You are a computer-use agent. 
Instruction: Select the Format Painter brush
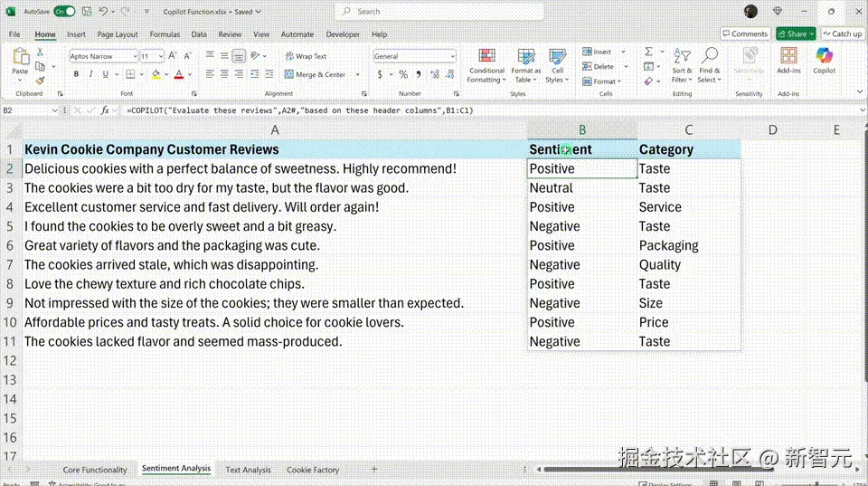pos(40,81)
